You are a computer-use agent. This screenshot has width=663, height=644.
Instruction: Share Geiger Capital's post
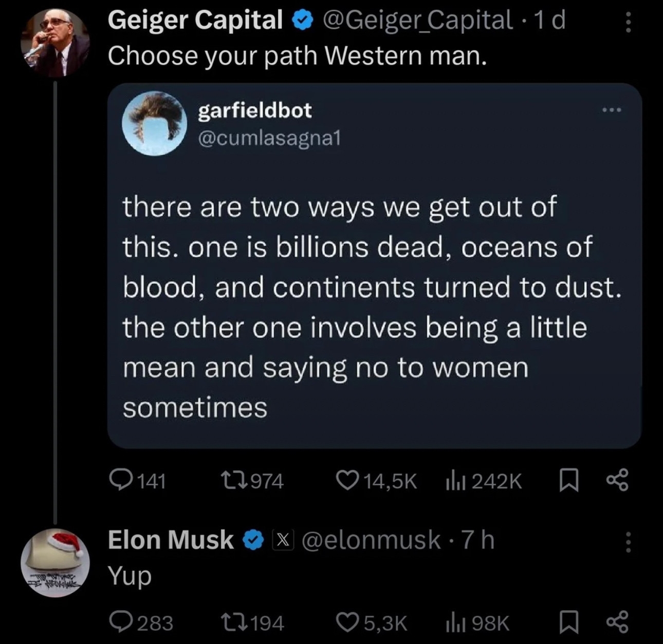pos(617,480)
